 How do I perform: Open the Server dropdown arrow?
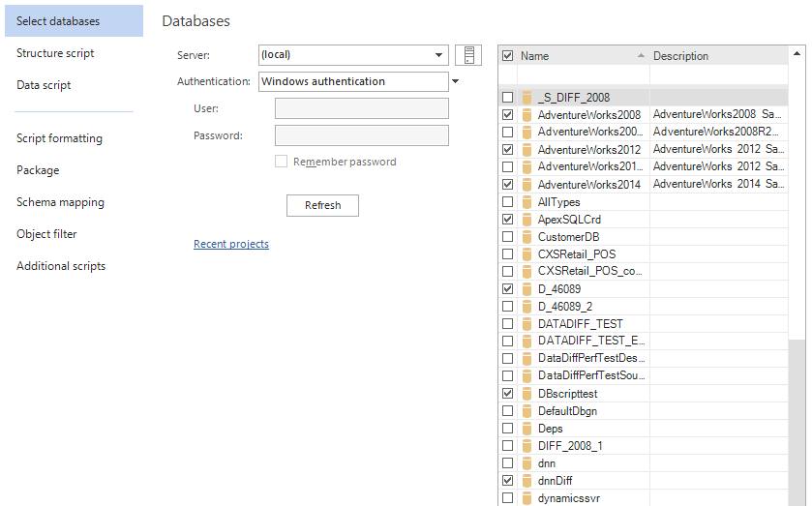pos(438,55)
